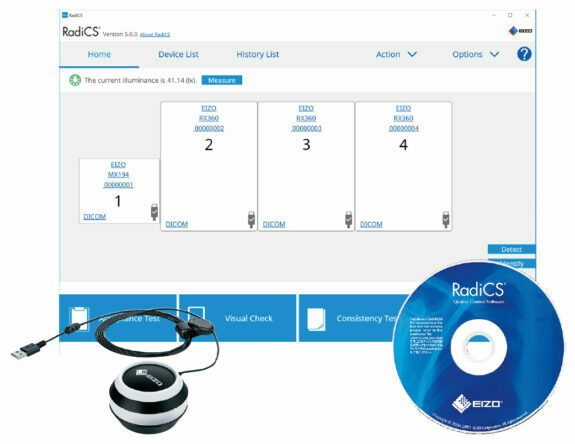Screen dimensions: 575x444
Task: Click the current illuminance reading text
Action: click(140, 80)
